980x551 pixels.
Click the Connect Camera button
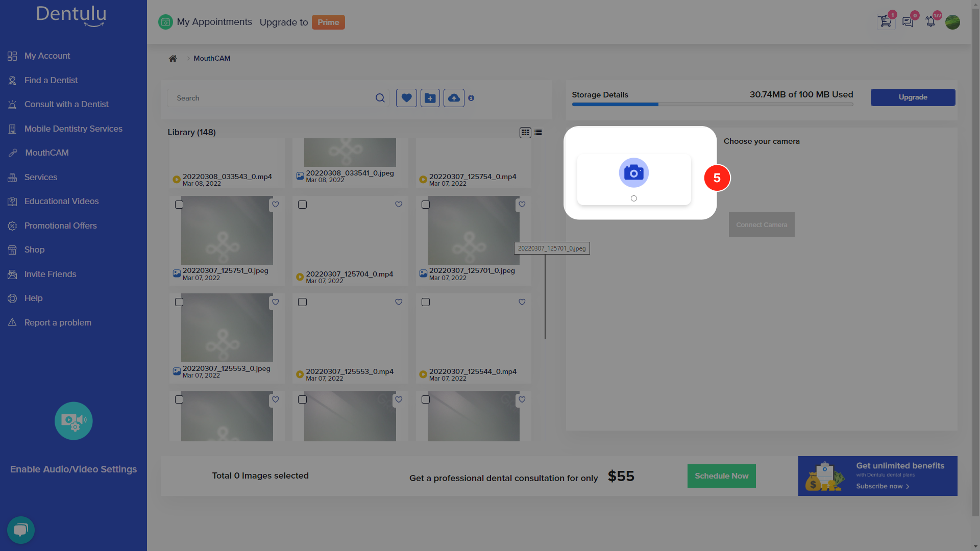point(761,224)
